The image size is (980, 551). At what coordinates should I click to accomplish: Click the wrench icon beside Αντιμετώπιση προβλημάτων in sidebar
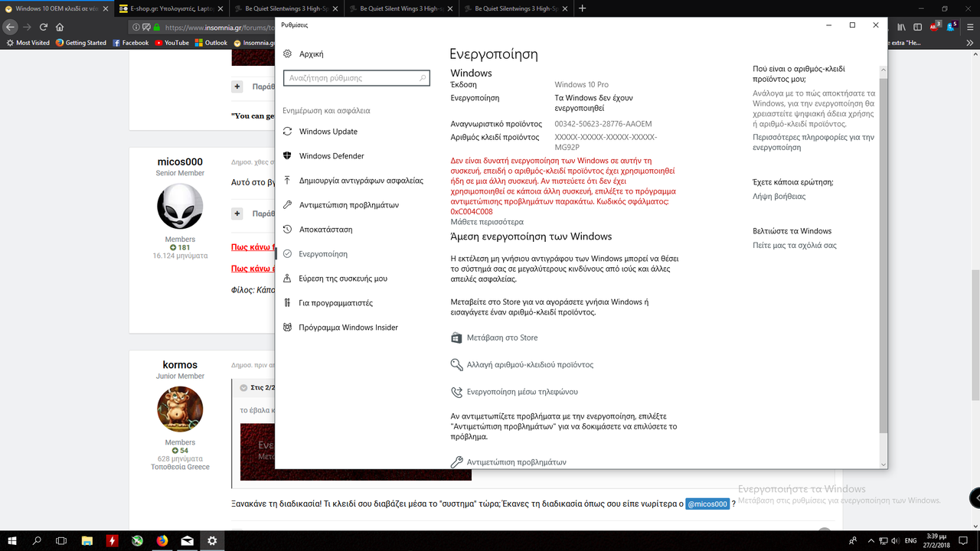tap(288, 205)
